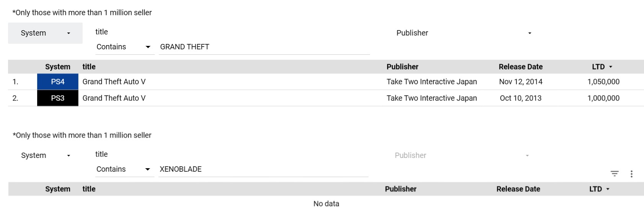Sort first table by Release Date header
Viewport: 644px width, 221px height.
click(520, 67)
